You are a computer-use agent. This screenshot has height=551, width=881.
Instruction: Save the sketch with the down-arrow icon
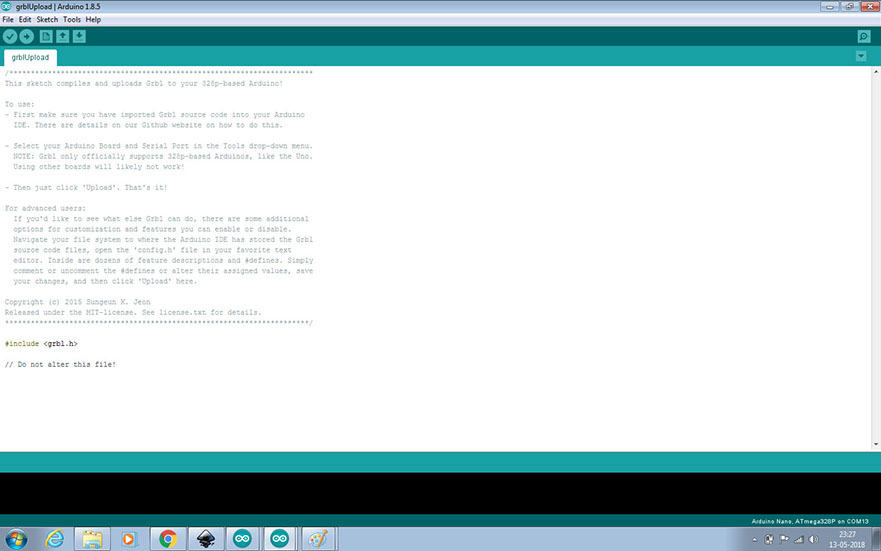pyautogui.click(x=79, y=37)
